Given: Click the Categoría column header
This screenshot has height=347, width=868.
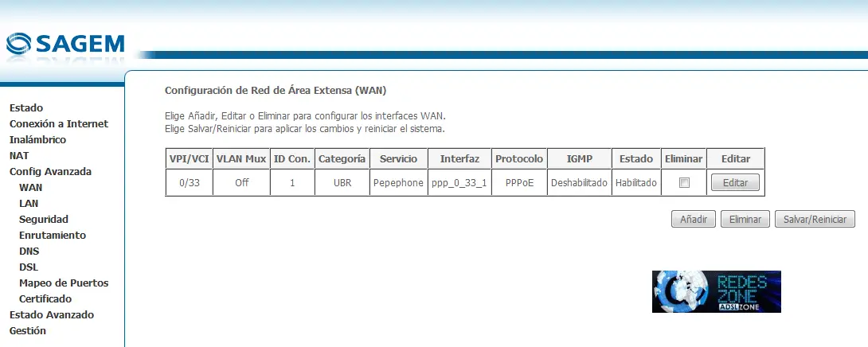Looking at the screenshot, I should click(342, 159).
